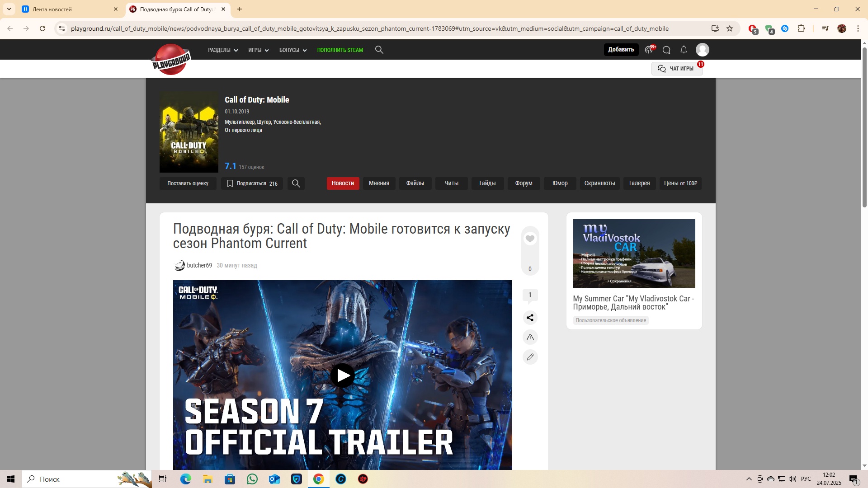The width and height of the screenshot is (868, 488).
Task: Toggle Подписаться subscription button
Action: pyautogui.click(x=252, y=183)
